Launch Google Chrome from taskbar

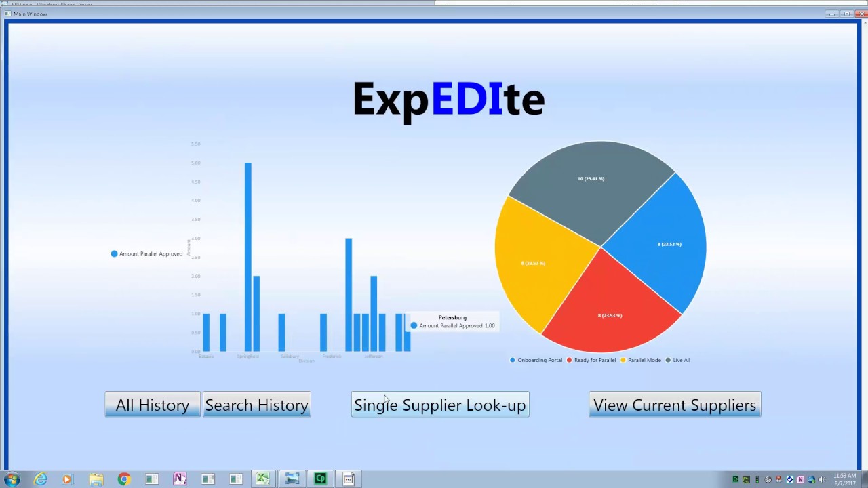(x=123, y=479)
